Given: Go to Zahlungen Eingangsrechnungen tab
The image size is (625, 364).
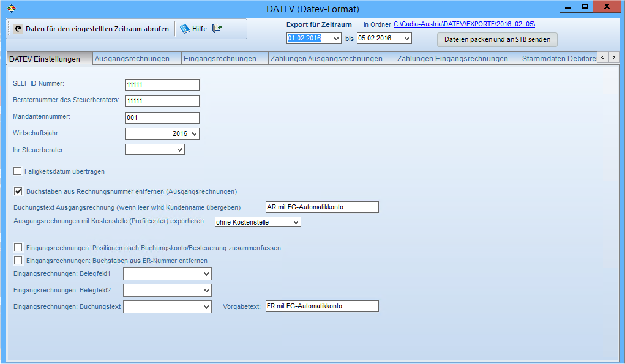Looking at the screenshot, I should [458, 59].
